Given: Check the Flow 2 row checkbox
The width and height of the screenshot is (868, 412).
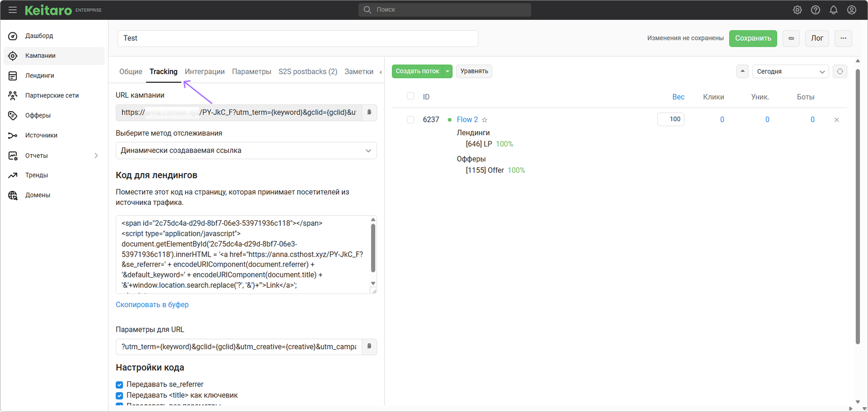Looking at the screenshot, I should (x=410, y=120).
